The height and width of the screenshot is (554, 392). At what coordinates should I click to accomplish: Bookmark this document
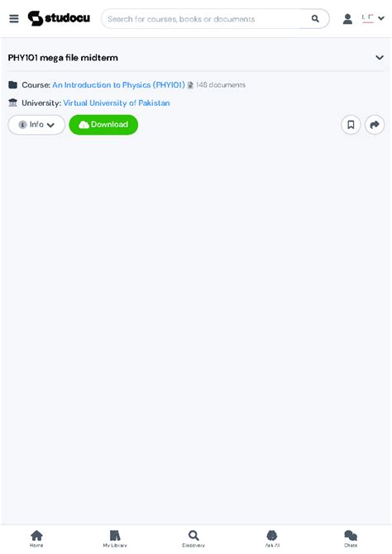pyautogui.click(x=351, y=124)
